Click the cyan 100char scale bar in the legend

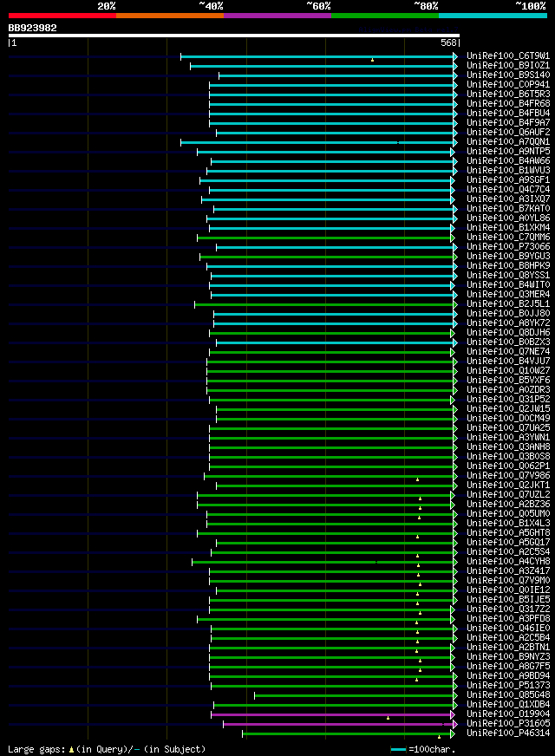tap(398, 750)
